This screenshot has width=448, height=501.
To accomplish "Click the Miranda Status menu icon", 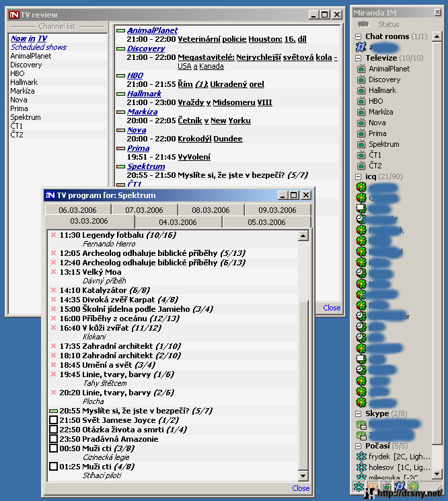I will 363,24.
